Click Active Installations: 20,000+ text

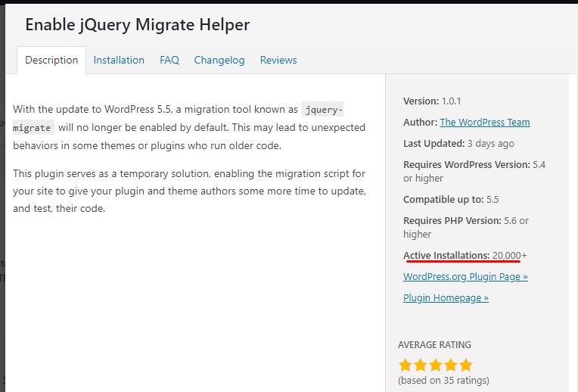click(465, 255)
